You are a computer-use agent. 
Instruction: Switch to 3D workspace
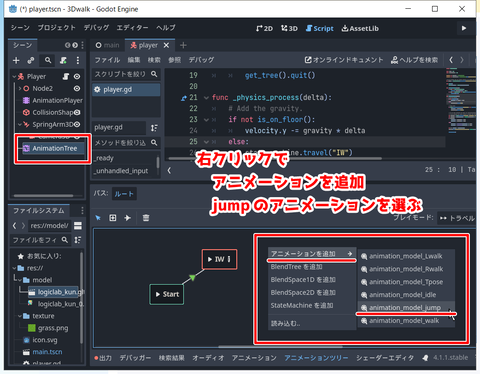click(289, 28)
